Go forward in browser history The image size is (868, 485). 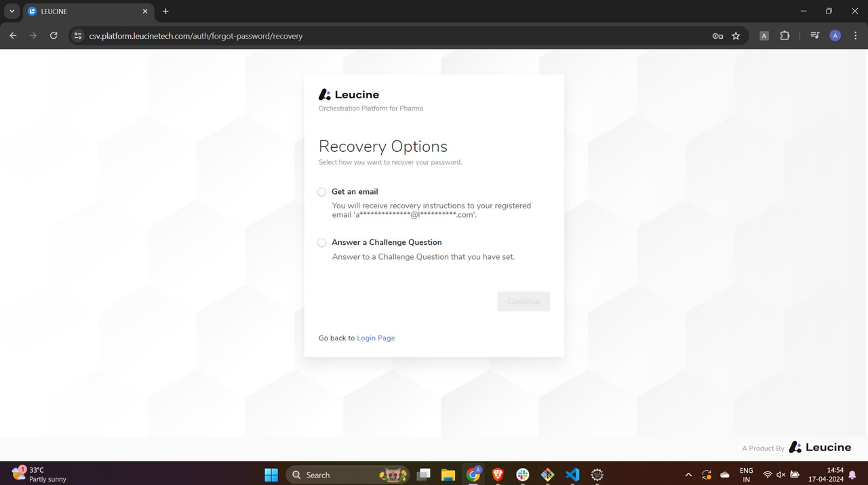click(x=33, y=36)
